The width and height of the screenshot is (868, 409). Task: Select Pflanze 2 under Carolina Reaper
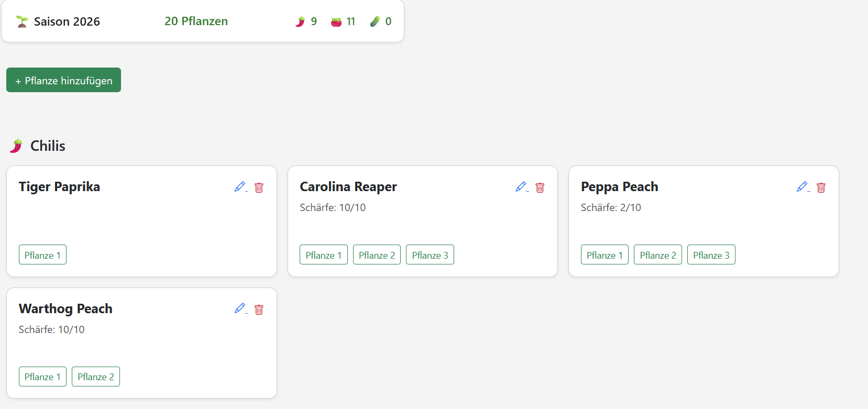click(377, 255)
